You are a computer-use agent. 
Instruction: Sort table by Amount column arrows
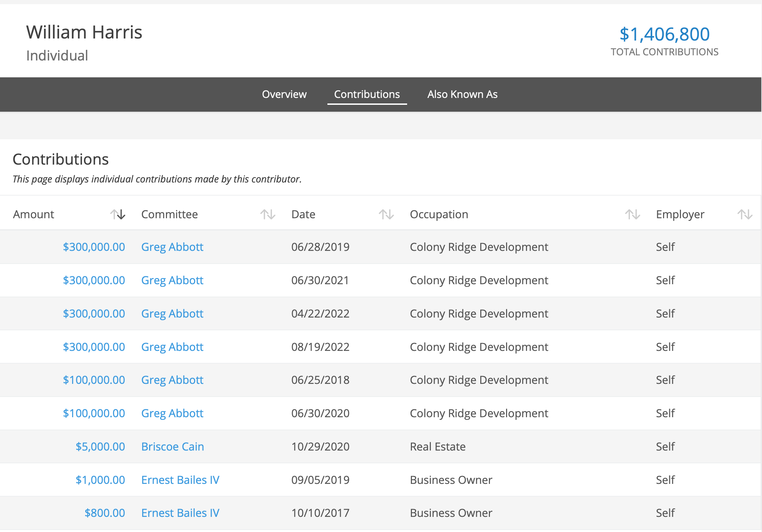(x=117, y=214)
